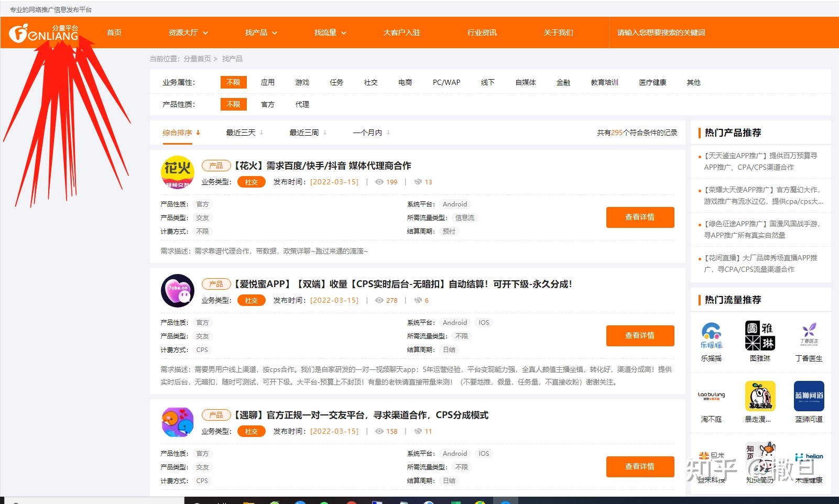Filter 业务属性 by 任务
The image size is (839, 504).
(336, 82)
